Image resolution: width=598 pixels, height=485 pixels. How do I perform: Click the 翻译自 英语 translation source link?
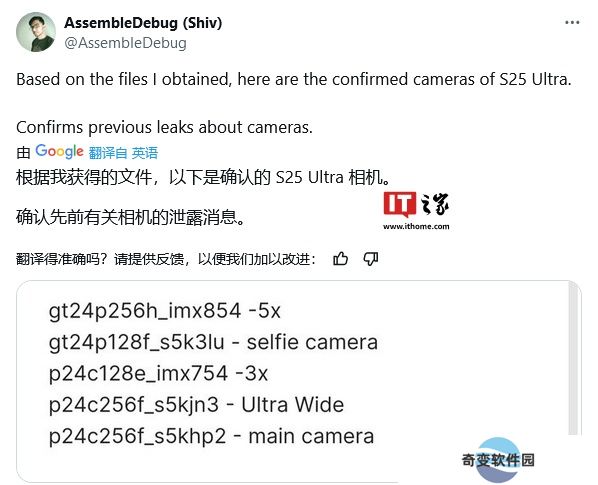coord(123,153)
